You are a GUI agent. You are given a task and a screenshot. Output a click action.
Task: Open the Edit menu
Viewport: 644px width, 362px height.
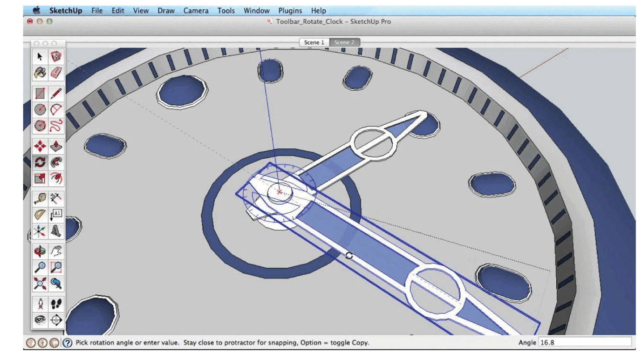[x=118, y=10]
